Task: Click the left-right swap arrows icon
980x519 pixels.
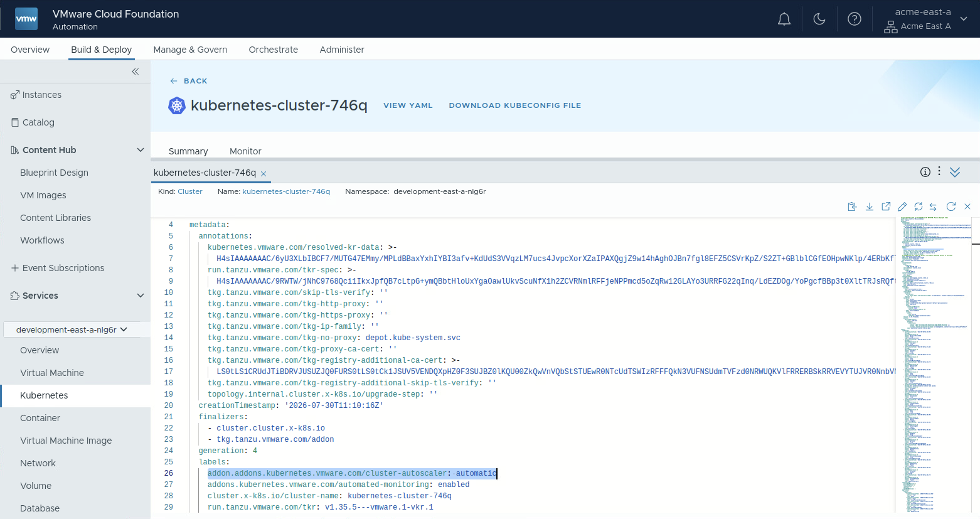Action: (934, 206)
